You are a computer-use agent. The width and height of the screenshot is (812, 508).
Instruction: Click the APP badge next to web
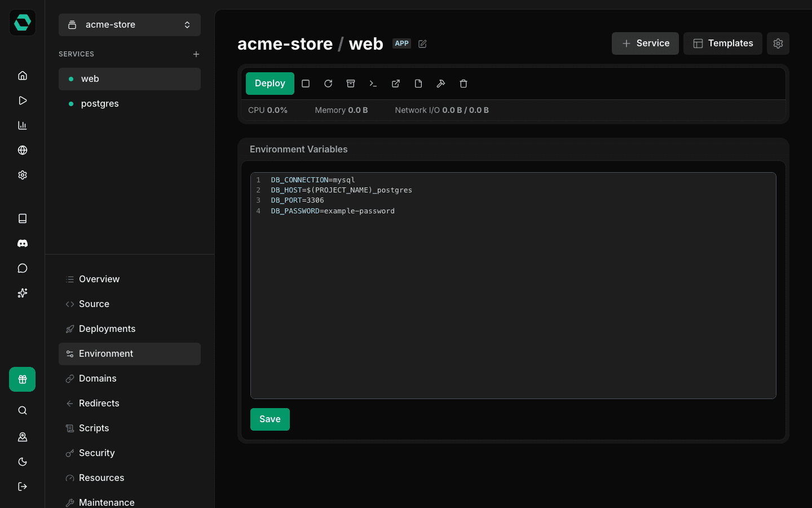[402, 43]
